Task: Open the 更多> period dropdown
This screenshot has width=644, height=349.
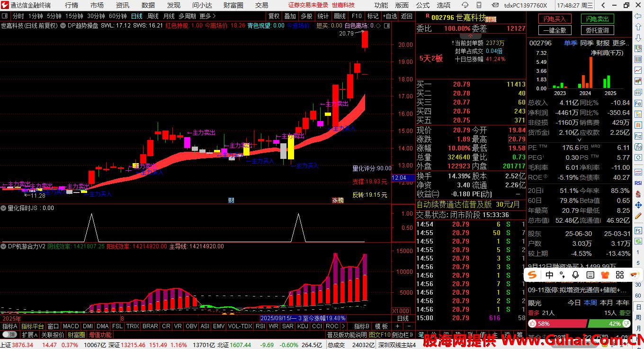Action: pos(207,16)
